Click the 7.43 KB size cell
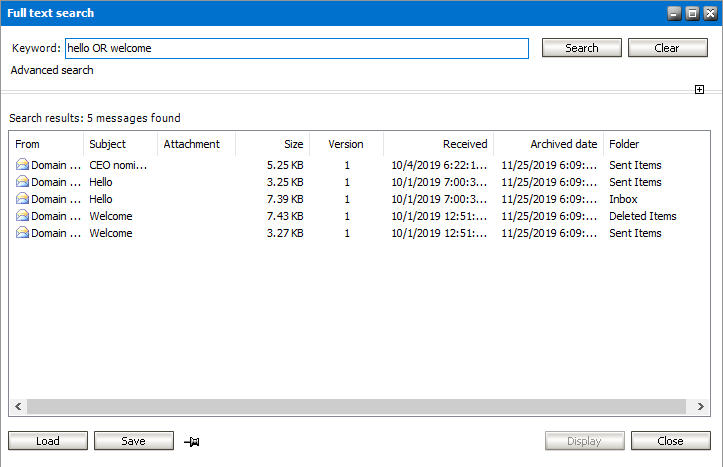Screen dimensions: 723x467 pos(285,216)
